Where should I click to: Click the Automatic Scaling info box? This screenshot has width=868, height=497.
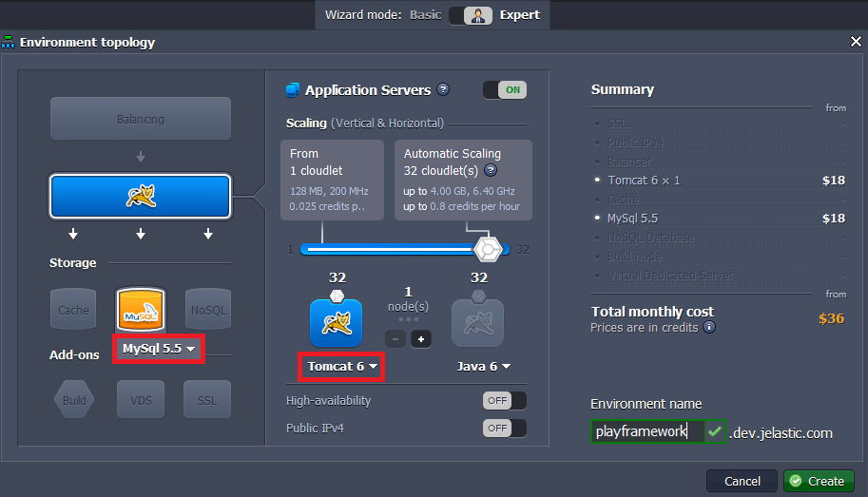pos(463,180)
